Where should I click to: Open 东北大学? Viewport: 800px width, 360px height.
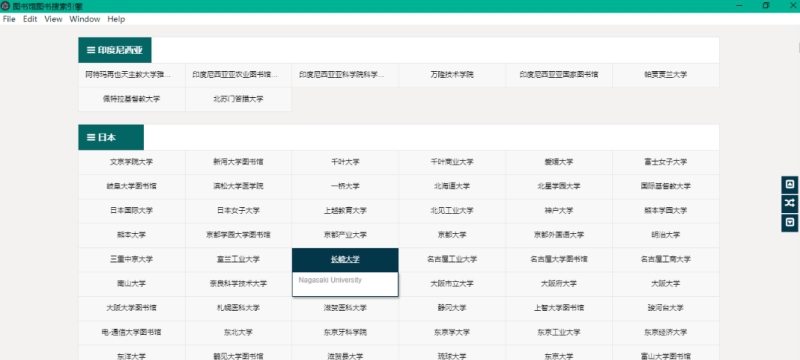(238, 332)
